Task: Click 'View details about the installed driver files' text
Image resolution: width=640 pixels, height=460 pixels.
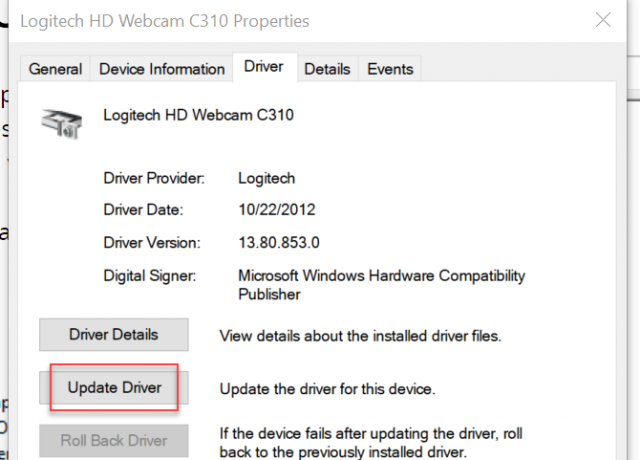Action: (360, 336)
